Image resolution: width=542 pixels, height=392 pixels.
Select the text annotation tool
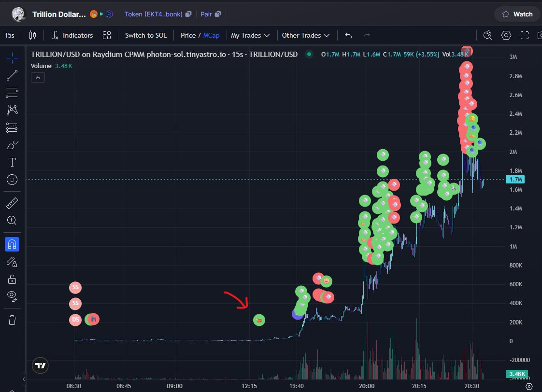[x=12, y=162]
